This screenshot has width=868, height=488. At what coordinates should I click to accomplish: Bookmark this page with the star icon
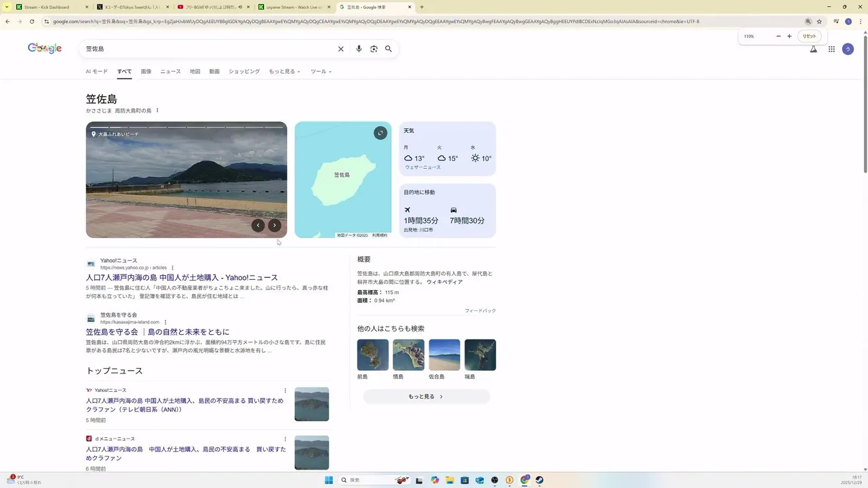point(819,21)
